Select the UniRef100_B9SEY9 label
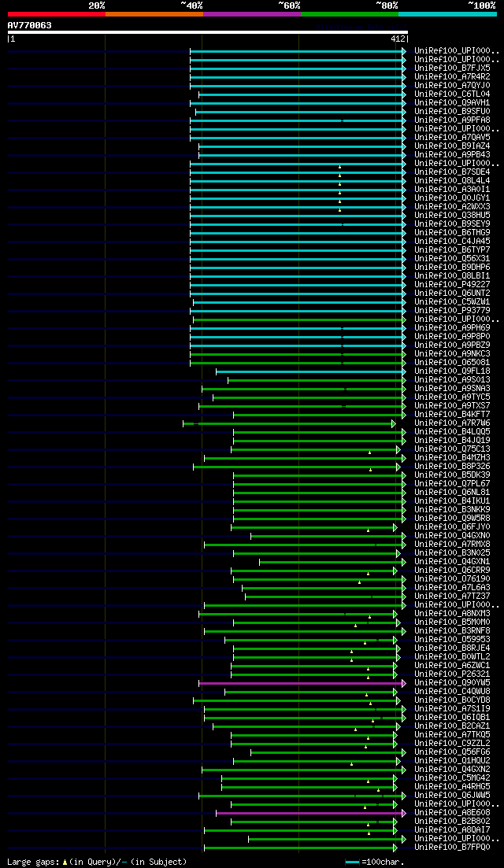The width and height of the screenshot is (504, 868). click(x=452, y=223)
